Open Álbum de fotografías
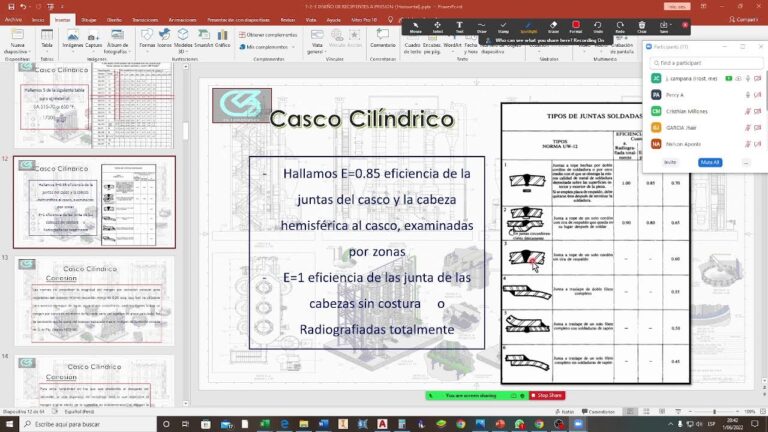Image resolution: width=768 pixels, height=432 pixels. pos(116,42)
